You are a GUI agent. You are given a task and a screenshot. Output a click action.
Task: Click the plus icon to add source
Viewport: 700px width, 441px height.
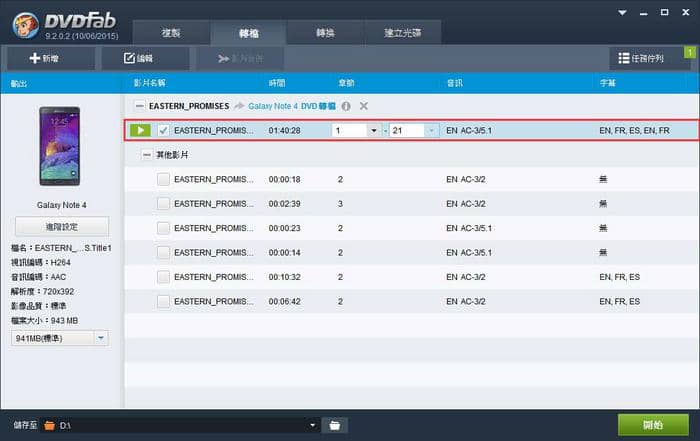pyautogui.click(x=34, y=58)
